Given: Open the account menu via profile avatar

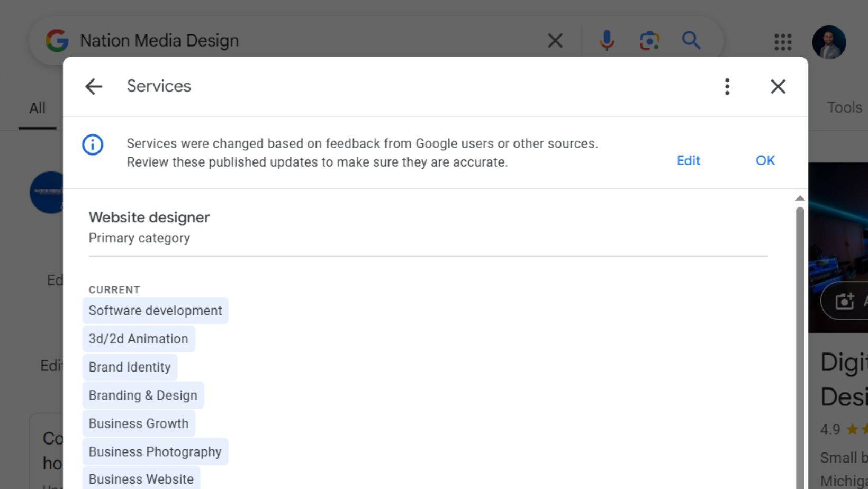Looking at the screenshot, I should pyautogui.click(x=829, y=42).
